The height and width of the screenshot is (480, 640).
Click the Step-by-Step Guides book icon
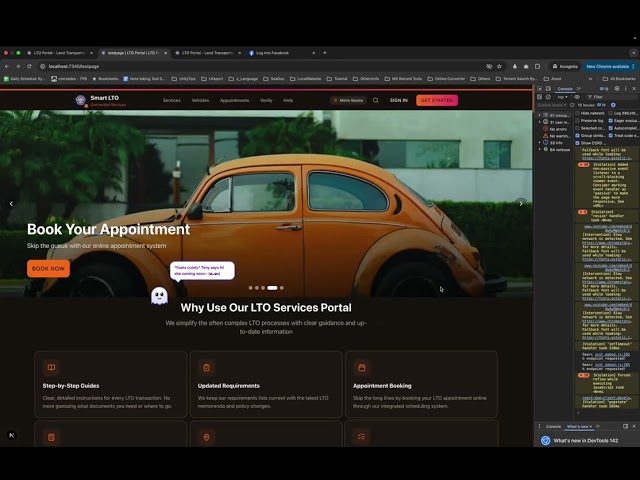tap(51, 367)
